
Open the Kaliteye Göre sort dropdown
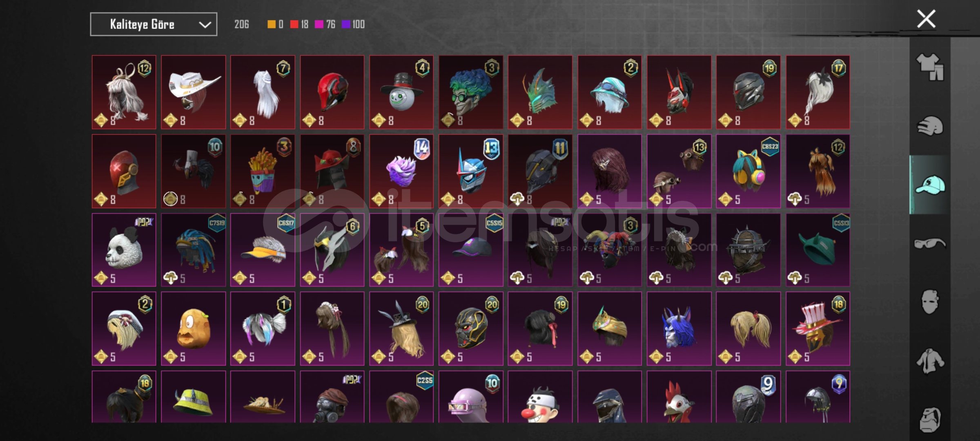click(154, 24)
